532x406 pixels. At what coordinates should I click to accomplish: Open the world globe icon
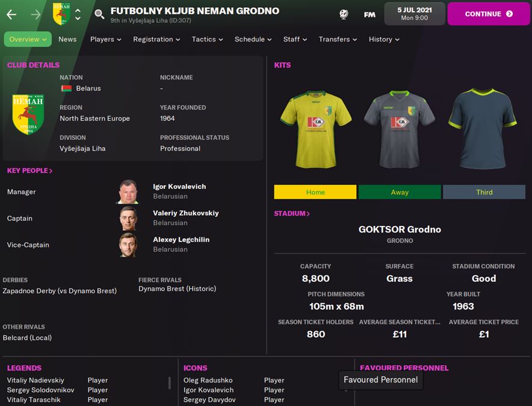click(x=344, y=14)
